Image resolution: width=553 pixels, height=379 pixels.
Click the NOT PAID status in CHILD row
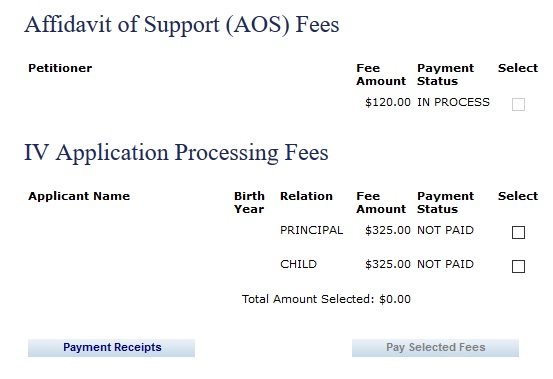[x=445, y=264]
